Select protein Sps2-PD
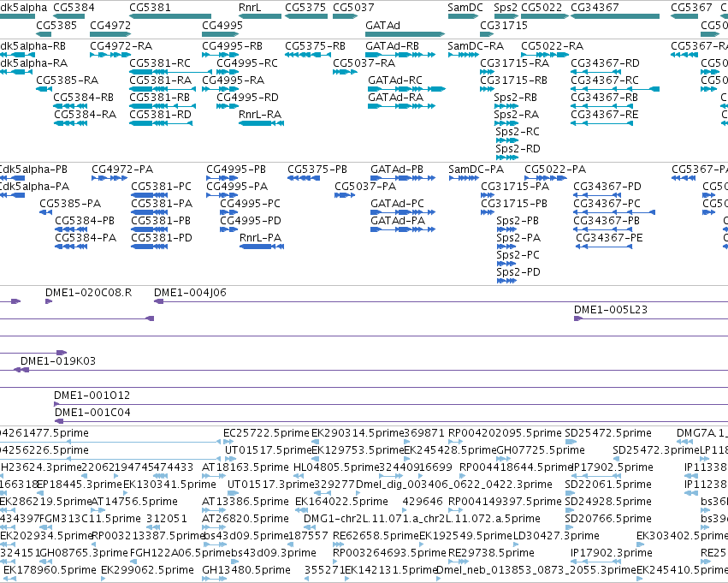 click(507, 281)
